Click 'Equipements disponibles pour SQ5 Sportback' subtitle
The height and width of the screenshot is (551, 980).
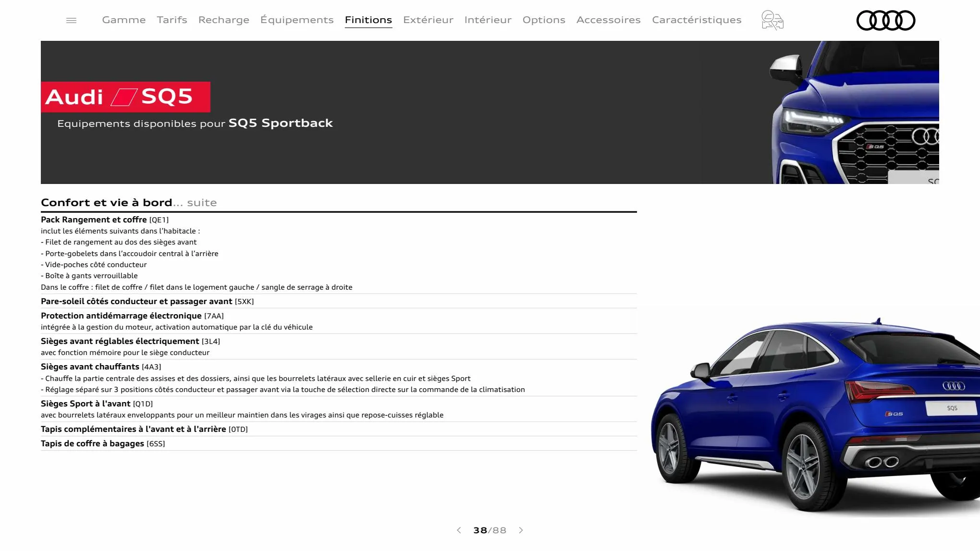(x=195, y=123)
